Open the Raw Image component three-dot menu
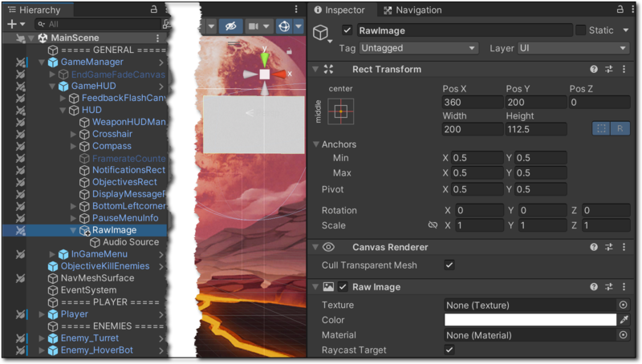The image size is (642, 364). pyautogui.click(x=624, y=287)
